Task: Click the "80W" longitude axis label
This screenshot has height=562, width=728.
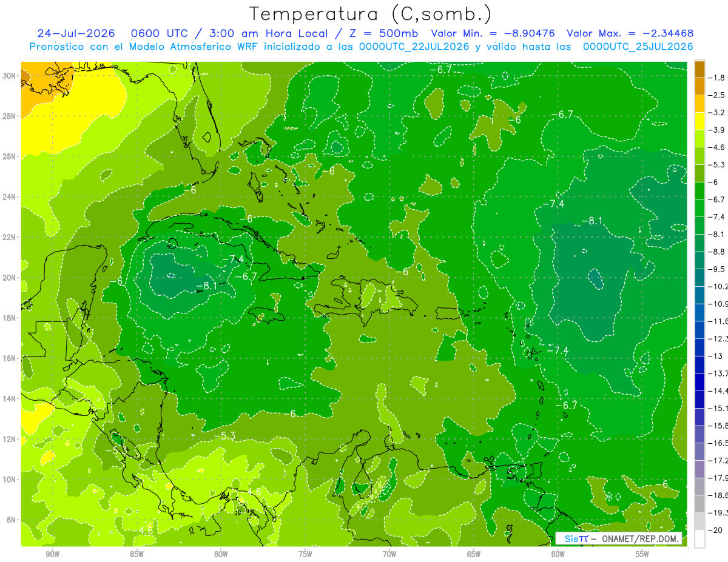Action: click(221, 555)
